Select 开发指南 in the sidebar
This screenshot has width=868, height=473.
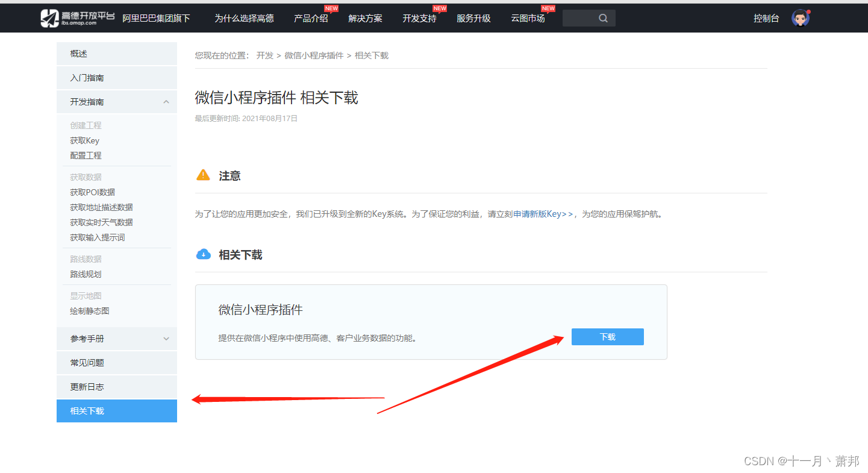117,102
